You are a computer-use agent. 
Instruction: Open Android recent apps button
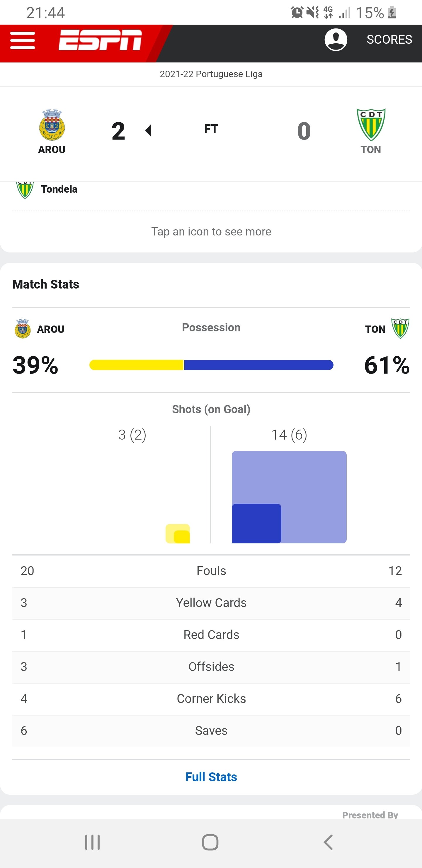pos(92,842)
